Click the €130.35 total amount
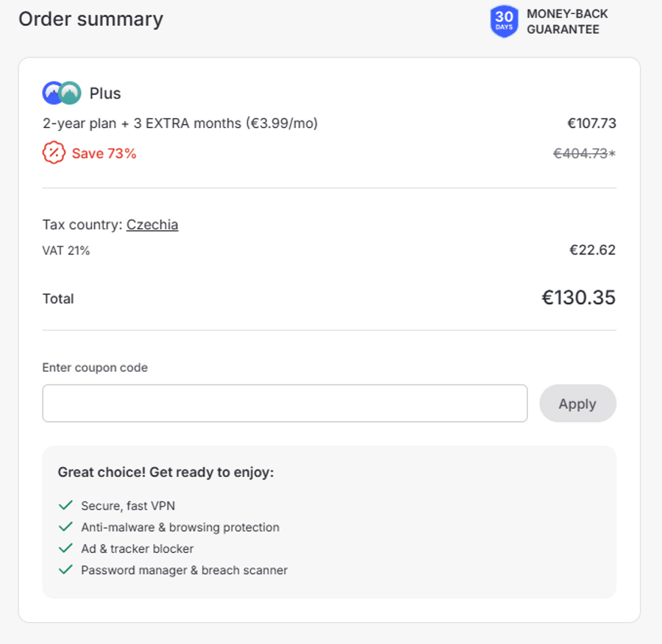The image size is (662, 644). (x=578, y=298)
